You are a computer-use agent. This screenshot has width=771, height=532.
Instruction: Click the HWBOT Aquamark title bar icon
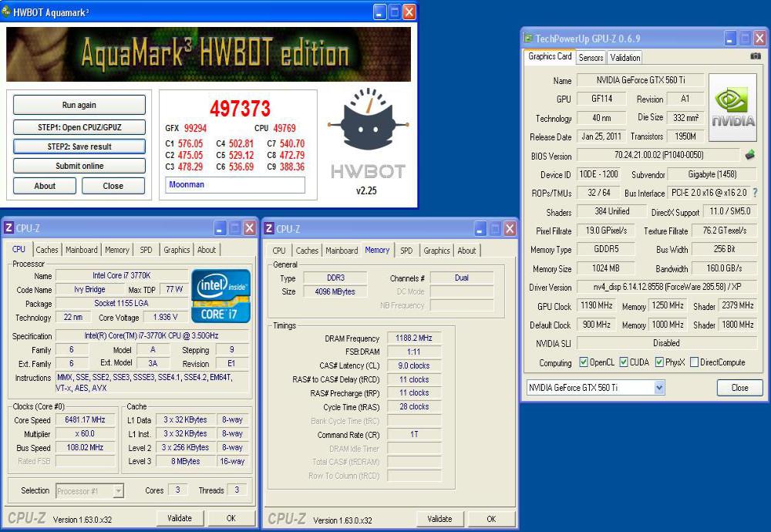pos(6,11)
